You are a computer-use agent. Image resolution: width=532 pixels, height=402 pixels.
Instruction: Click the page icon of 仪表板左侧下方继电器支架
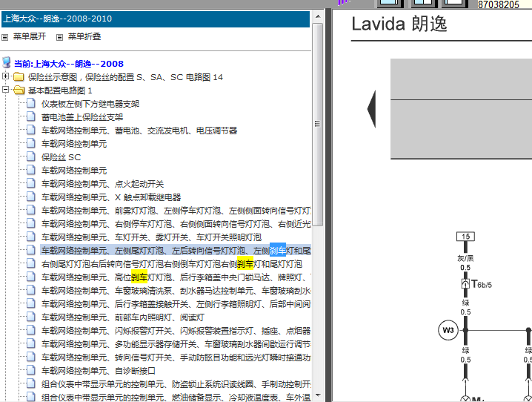(31, 103)
